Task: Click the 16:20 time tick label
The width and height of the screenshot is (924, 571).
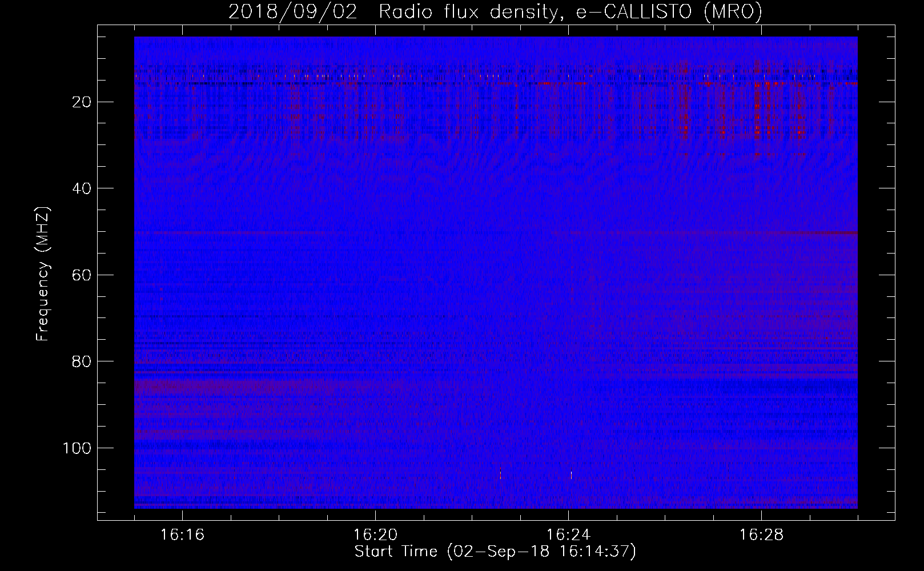Action: point(376,535)
